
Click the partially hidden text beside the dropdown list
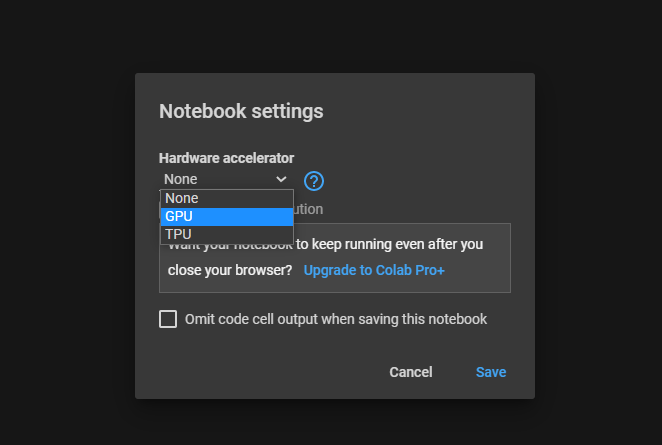[308, 210]
